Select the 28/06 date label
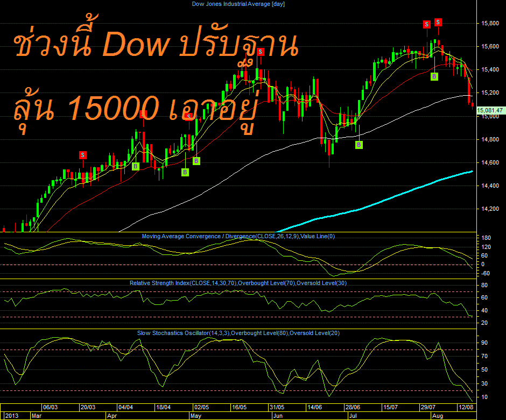The width and height of the screenshot is (506, 420). [x=353, y=407]
